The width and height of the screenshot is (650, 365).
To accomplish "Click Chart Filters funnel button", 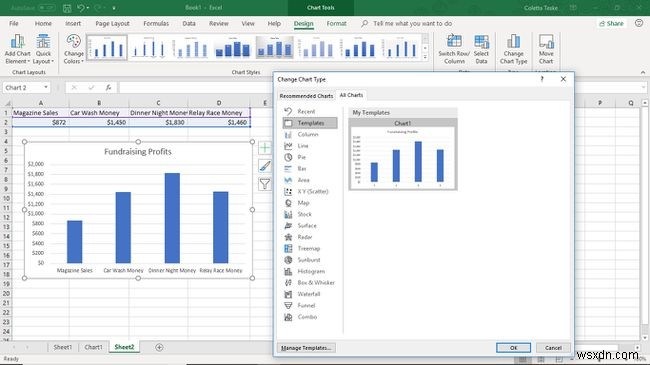I will tap(265, 184).
